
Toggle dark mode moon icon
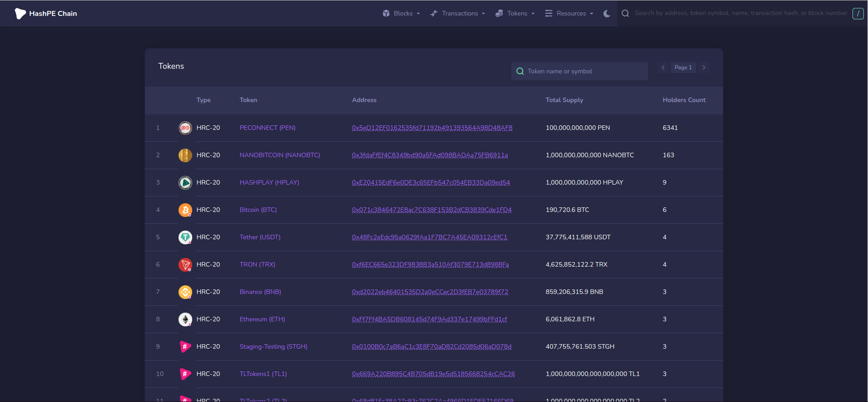[x=607, y=13]
